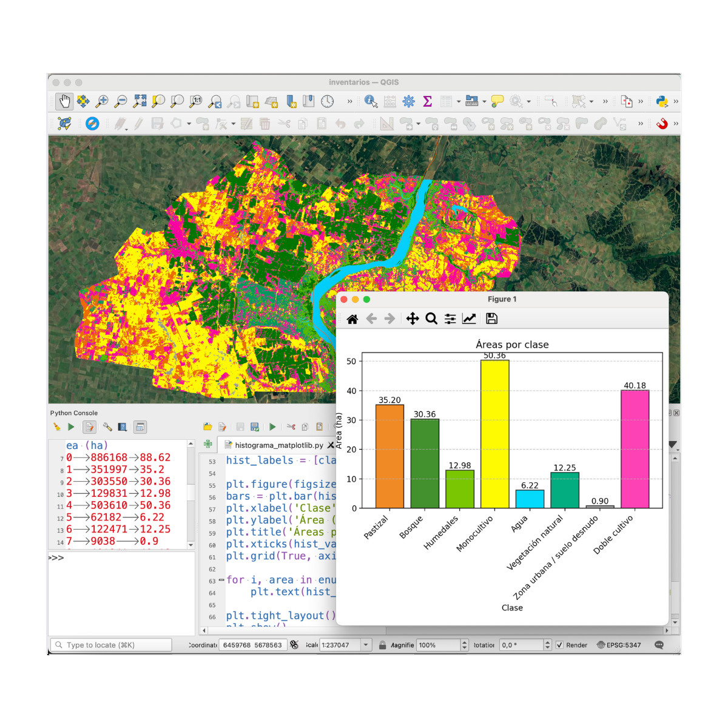
Task: Activate the Zoom In tool
Action: [x=102, y=101]
